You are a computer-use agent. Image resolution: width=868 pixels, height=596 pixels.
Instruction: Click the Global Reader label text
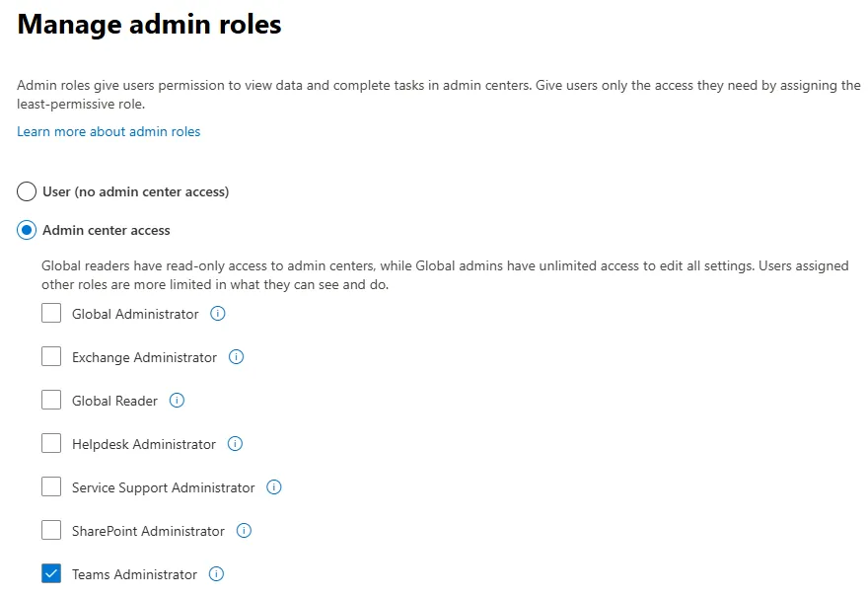click(114, 401)
